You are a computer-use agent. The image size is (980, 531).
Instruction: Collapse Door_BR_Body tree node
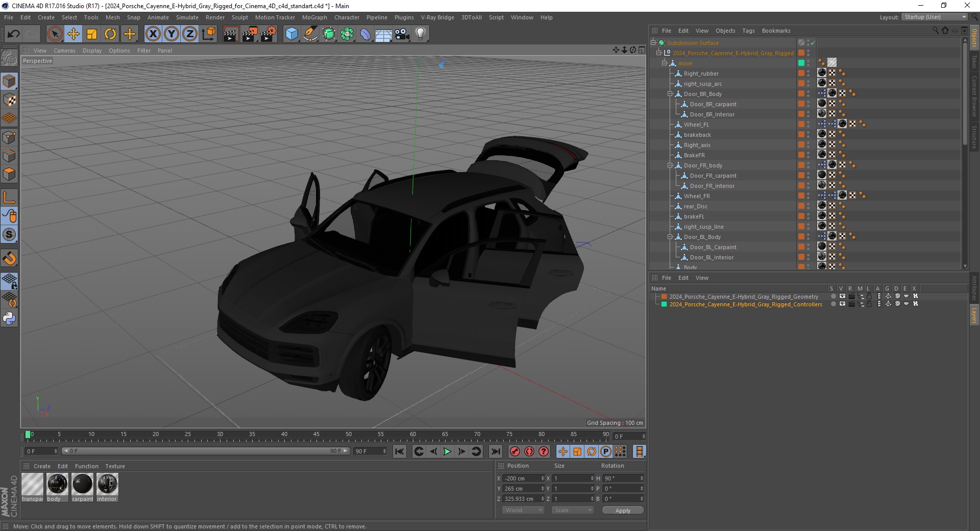pyautogui.click(x=670, y=94)
